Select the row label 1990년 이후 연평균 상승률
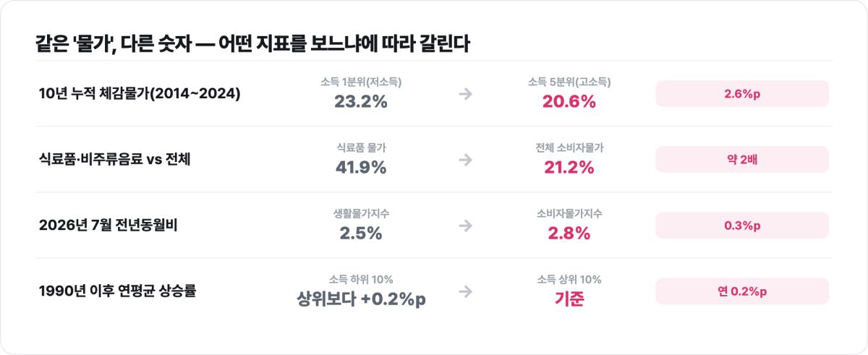The width and height of the screenshot is (868, 355). point(118,291)
